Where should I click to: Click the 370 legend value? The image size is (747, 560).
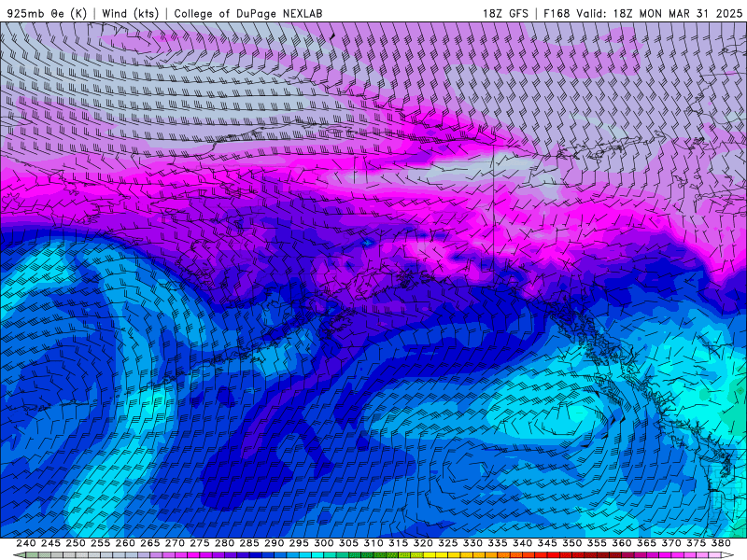(671, 543)
